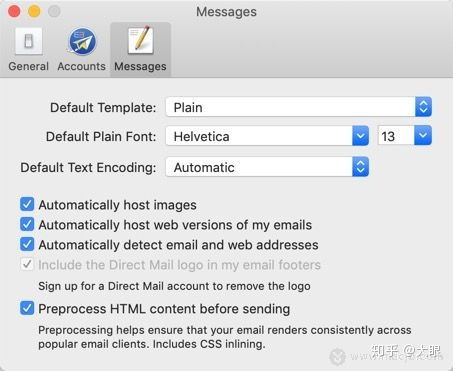
Task: Click the font size chevron arrow
Action: tap(423, 136)
